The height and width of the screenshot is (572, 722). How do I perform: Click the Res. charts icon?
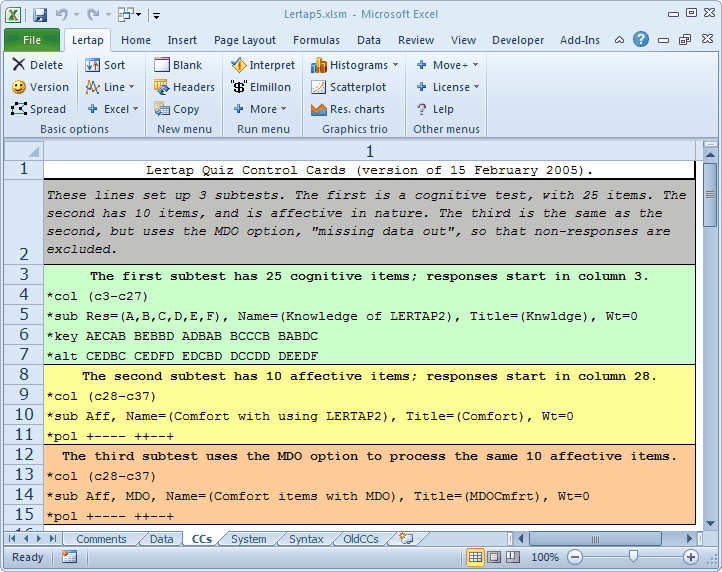coord(318,110)
